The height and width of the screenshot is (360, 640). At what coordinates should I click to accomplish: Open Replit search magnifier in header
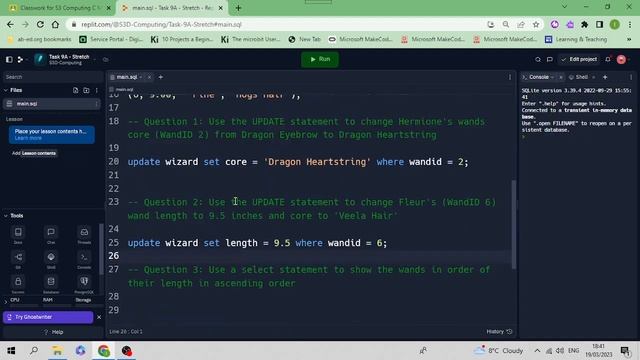click(x=538, y=60)
